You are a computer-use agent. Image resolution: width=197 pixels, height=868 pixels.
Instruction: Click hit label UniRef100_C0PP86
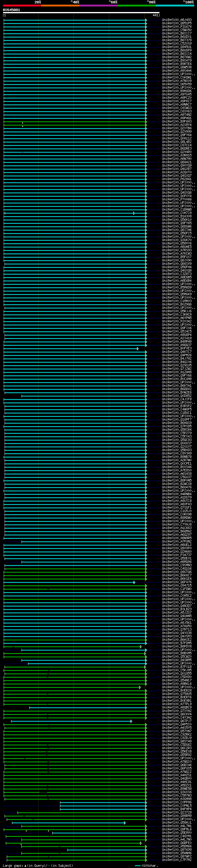point(177,802)
